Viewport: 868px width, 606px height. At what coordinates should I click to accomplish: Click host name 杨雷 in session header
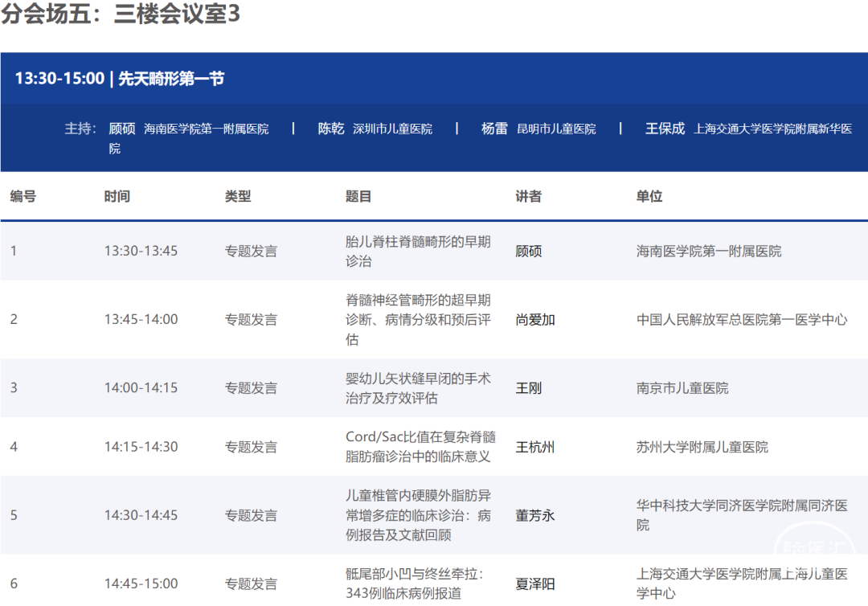pyautogui.click(x=494, y=129)
